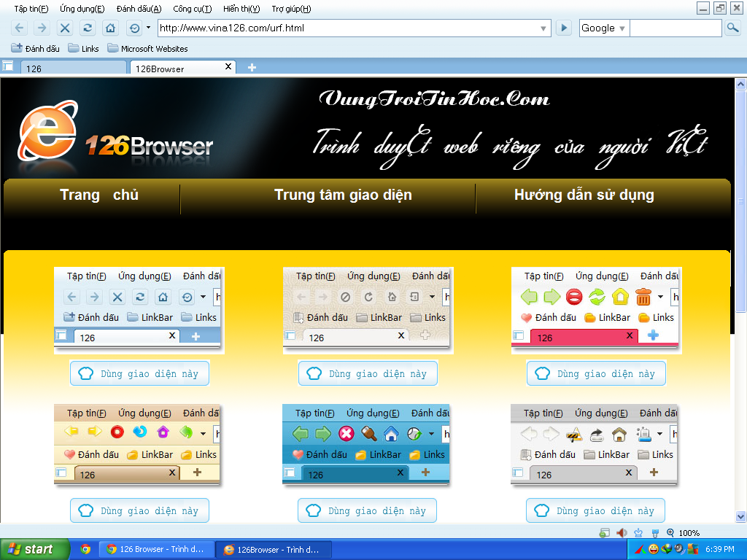
Task: Close the 126Browser tab
Action: click(228, 66)
